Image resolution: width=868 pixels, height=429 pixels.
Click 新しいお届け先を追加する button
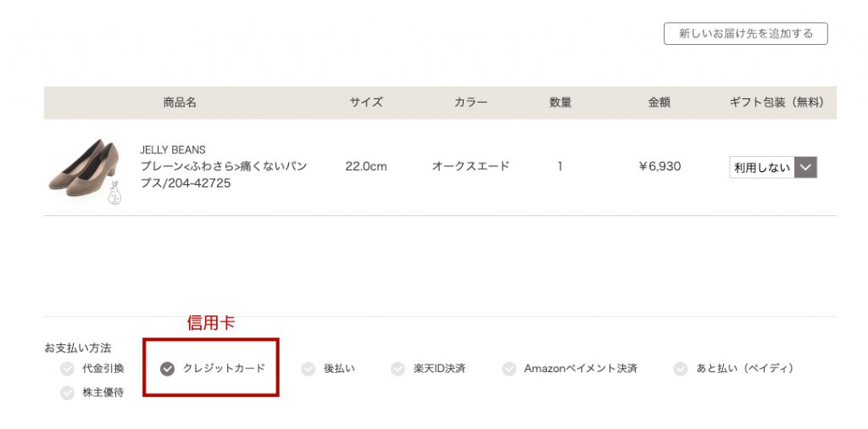[x=746, y=34]
